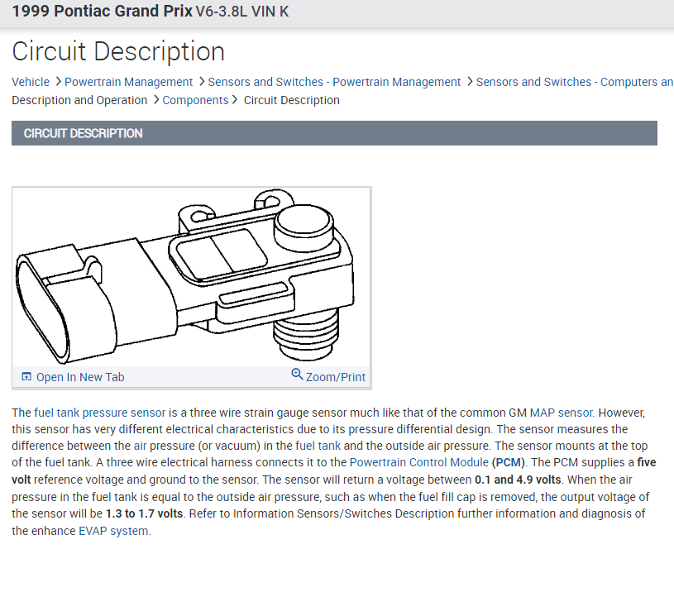Click the Circuit Description page heading
The image size is (674, 616).
(118, 51)
